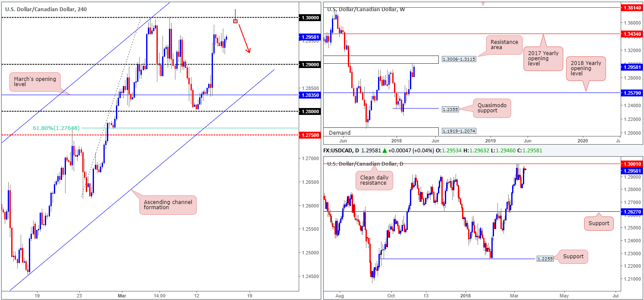Click the Support callout beside the 1.26270 level
644x300 pixels.
click(599, 223)
